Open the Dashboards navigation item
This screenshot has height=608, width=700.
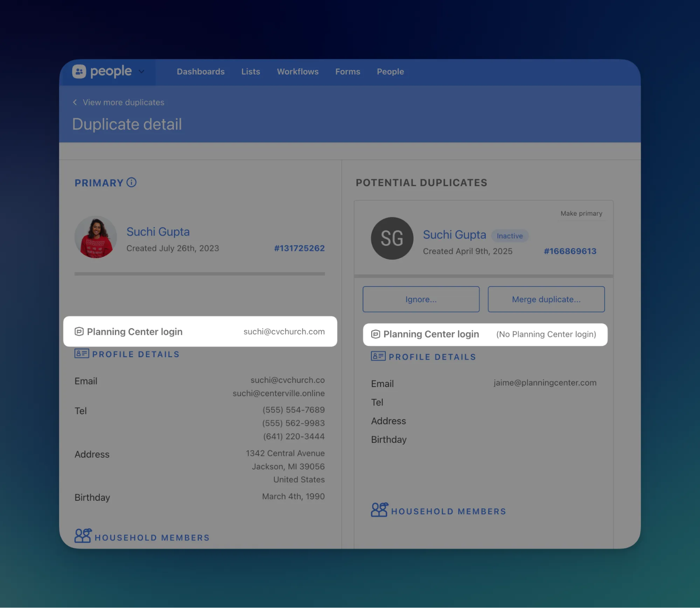pos(200,71)
